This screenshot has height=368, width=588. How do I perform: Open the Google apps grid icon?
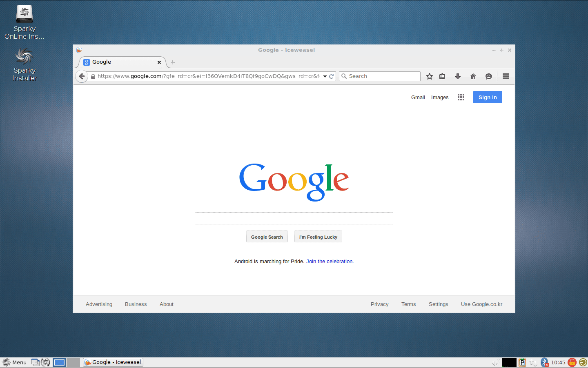click(x=461, y=97)
